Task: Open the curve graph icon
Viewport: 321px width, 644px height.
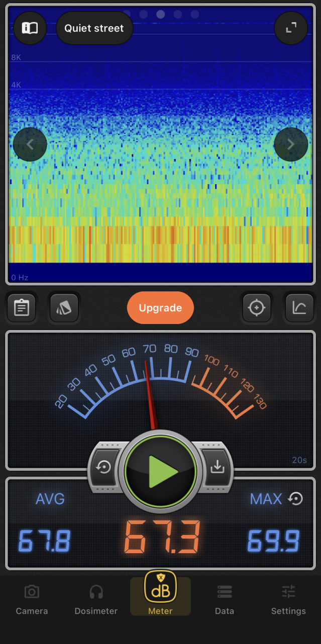Action: [299, 307]
